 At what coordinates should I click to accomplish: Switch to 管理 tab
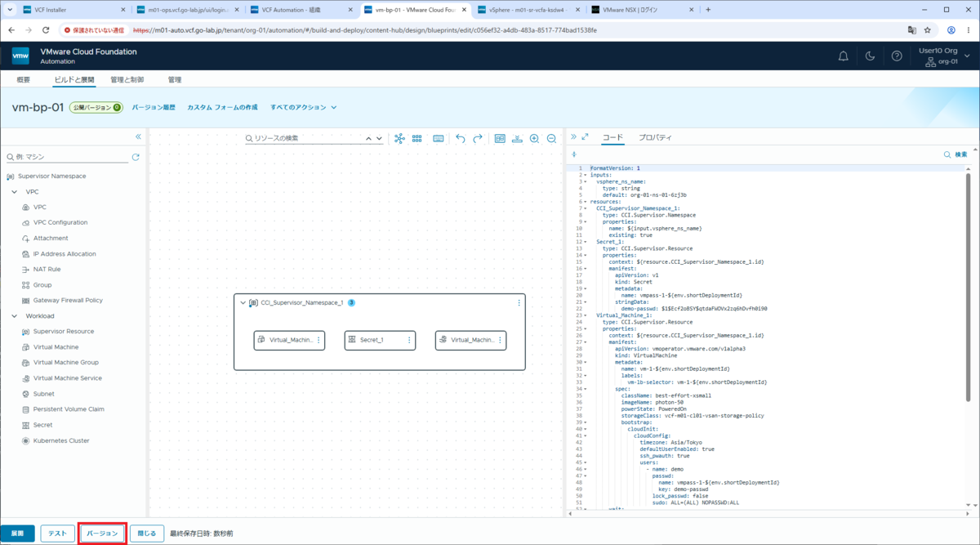tap(175, 80)
